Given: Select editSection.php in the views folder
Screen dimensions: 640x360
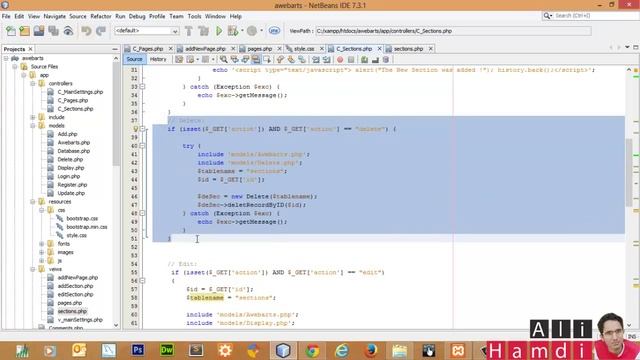Looking at the screenshot, I should pyautogui.click(x=75, y=294).
